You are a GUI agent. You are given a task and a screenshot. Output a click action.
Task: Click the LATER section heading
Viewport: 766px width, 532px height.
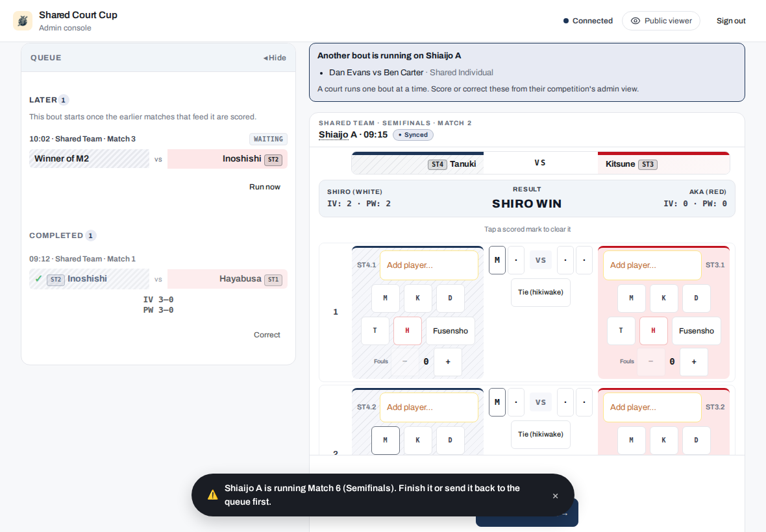(x=43, y=100)
